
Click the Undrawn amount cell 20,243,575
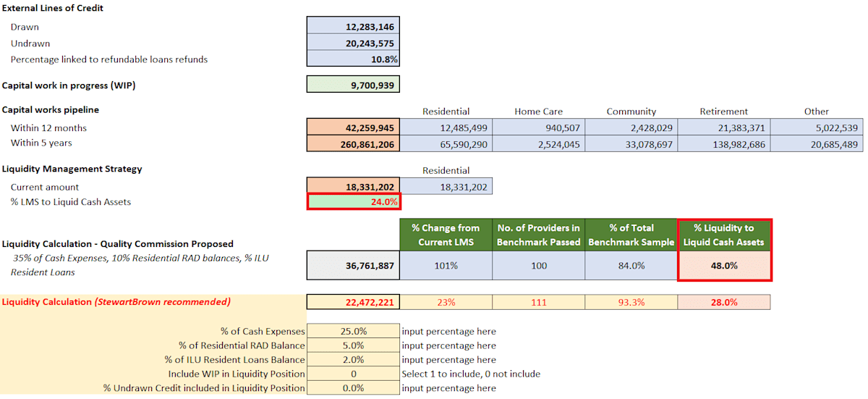(353, 43)
